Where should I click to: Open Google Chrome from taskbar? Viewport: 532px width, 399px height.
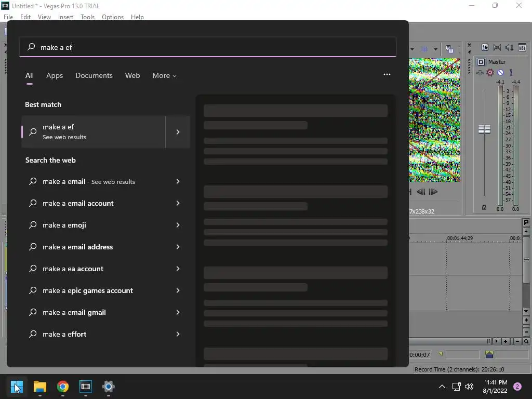(x=63, y=387)
